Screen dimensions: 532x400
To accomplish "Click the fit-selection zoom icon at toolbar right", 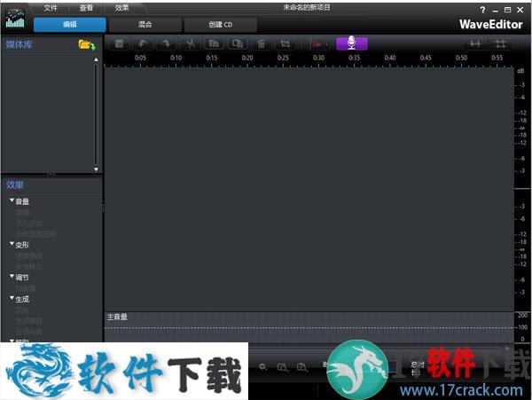I will (500, 43).
